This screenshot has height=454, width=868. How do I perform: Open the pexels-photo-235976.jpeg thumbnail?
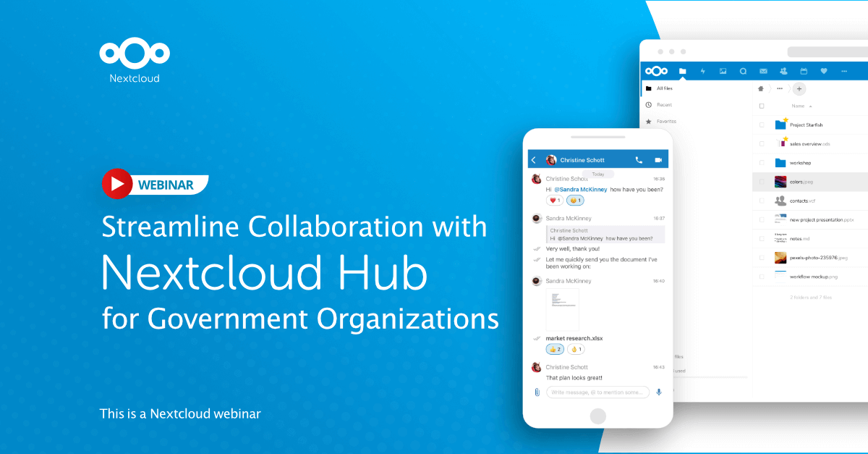[x=780, y=257]
